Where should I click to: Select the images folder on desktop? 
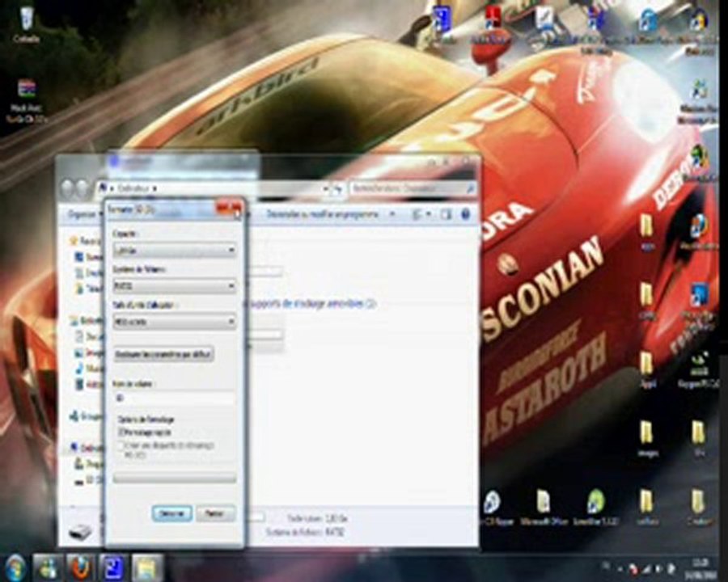(647, 439)
